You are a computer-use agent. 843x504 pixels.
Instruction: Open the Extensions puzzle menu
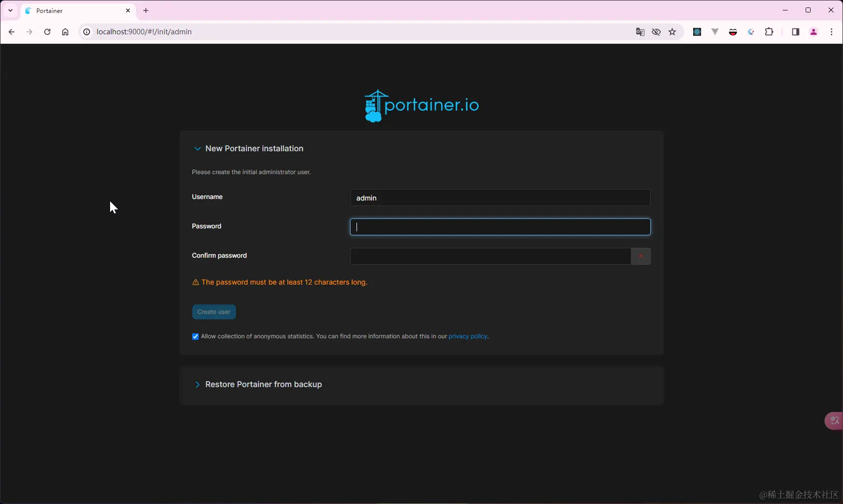pyautogui.click(x=769, y=32)
